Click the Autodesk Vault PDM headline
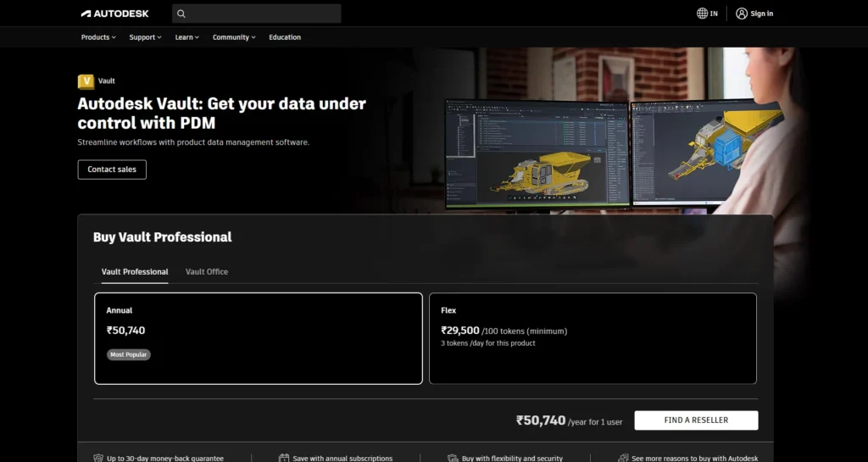 (x=221, y=113)
